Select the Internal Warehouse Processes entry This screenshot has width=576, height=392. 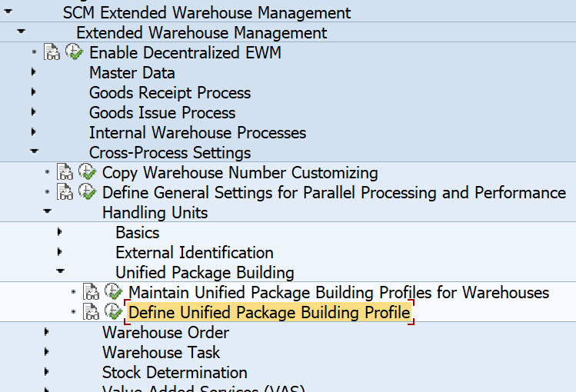pyautogui.click(x=198, y=133)
